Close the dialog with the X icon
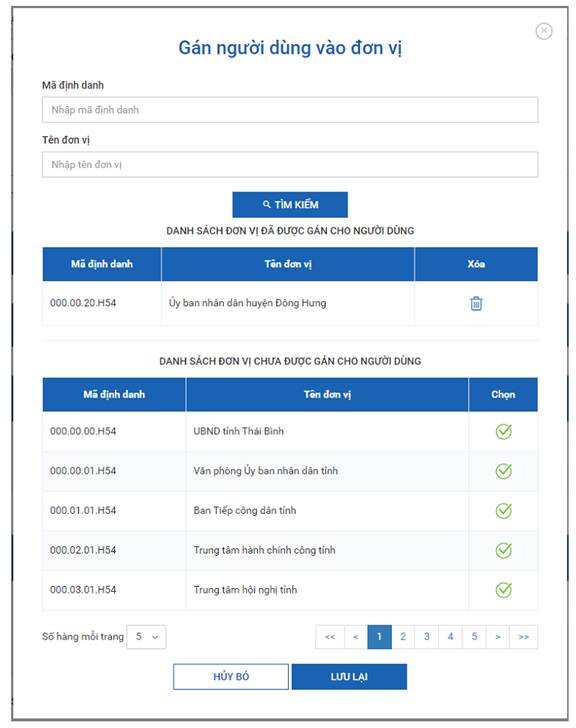 544,31
